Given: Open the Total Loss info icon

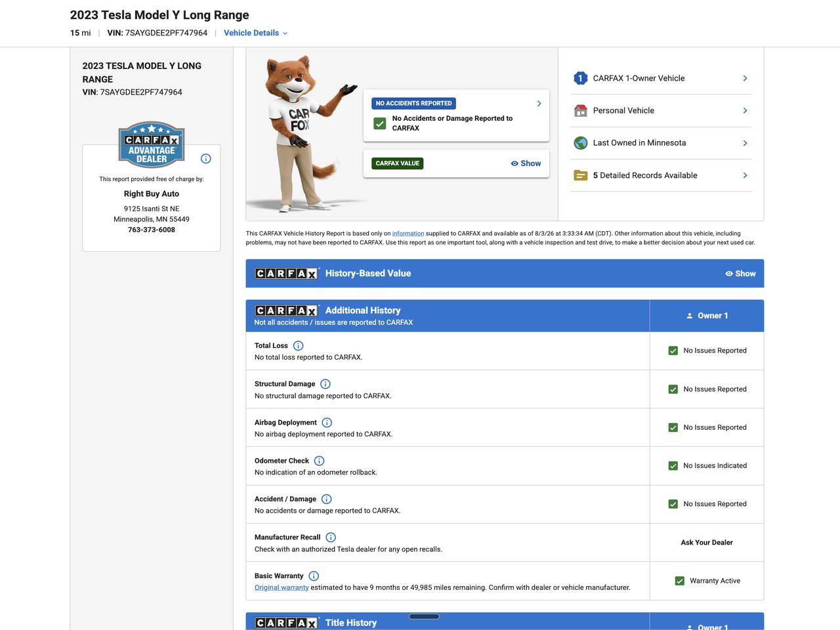Looking at the screenshot, I should coord(298,346).
